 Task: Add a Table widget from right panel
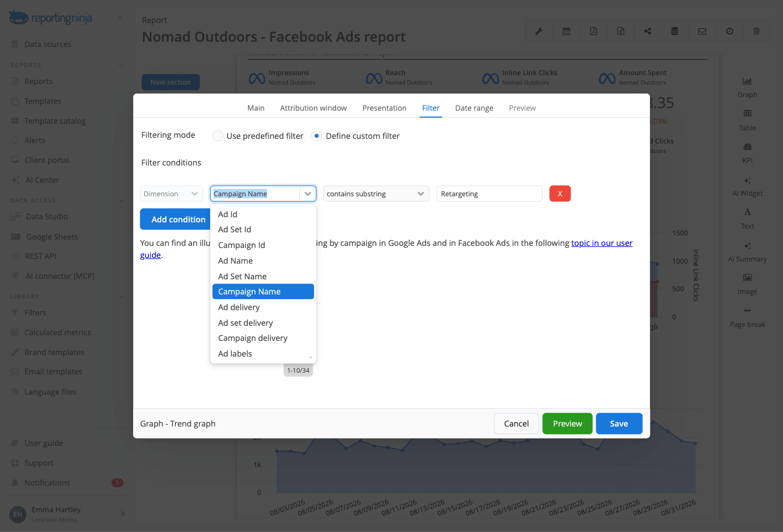click(x=748, y=121)
